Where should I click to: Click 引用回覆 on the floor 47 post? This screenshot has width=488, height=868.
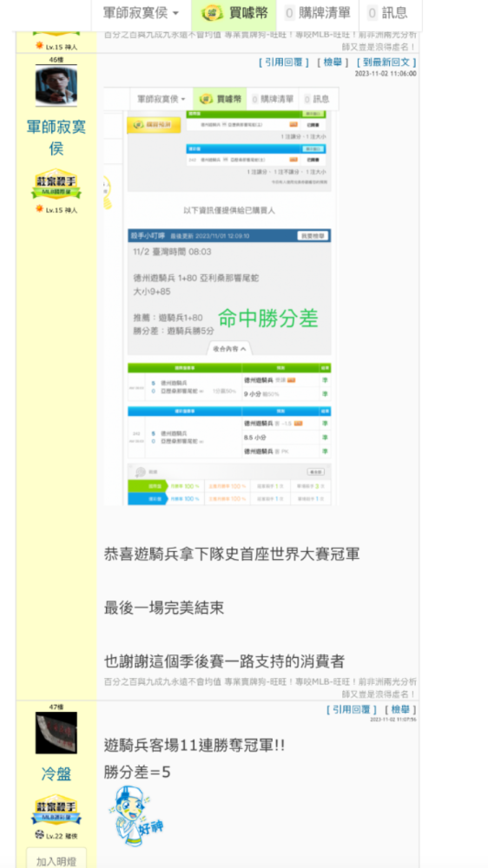[351, 709]
